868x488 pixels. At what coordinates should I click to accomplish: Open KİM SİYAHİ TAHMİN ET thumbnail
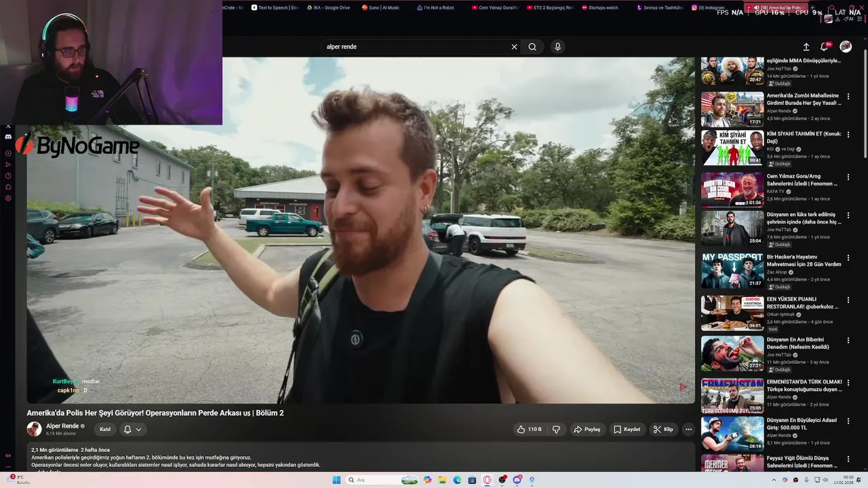(x=732, y=147)
